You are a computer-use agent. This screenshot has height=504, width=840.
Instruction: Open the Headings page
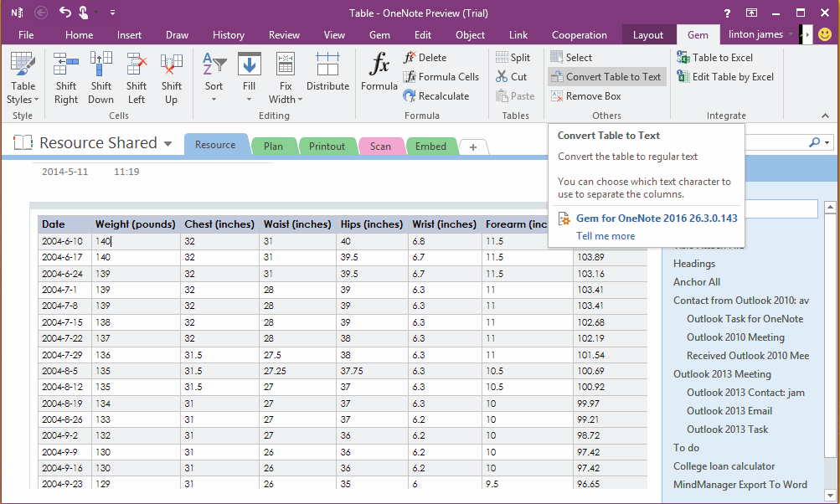coord(694,264)
